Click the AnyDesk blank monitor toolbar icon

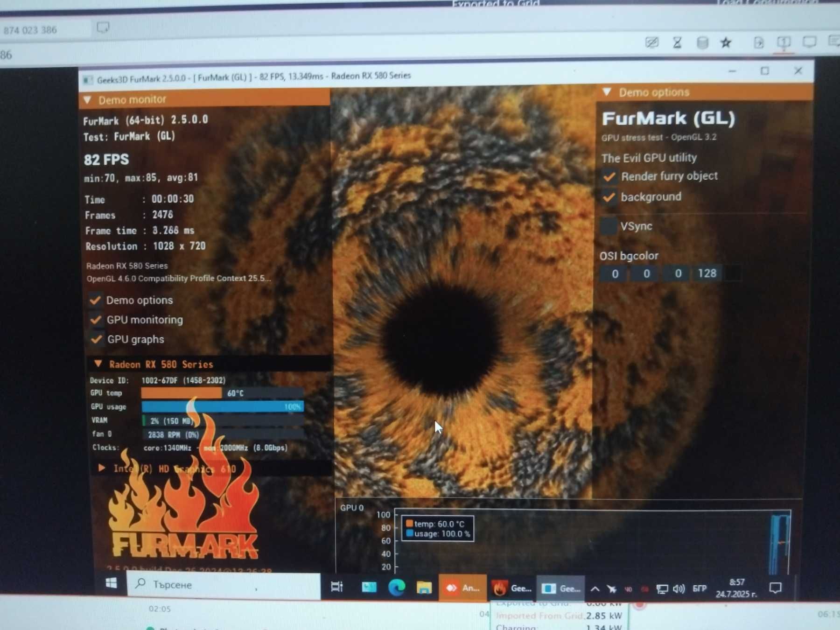809,42
